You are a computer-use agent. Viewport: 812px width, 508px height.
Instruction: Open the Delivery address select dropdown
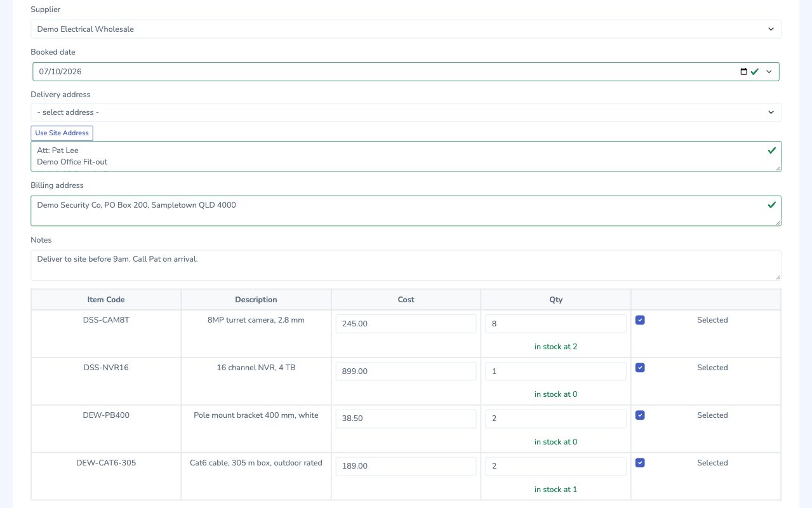click(x=406, y=112)
